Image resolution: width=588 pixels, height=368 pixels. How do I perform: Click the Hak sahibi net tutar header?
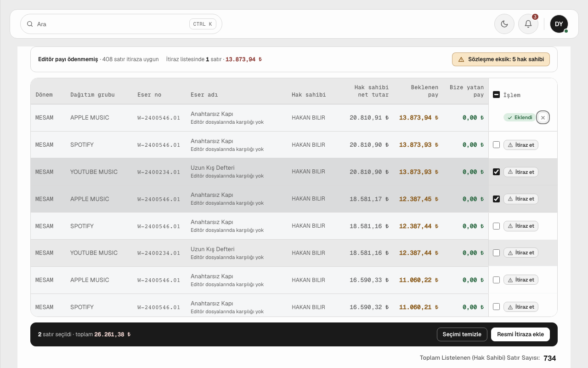pyautogui.click(x=372, y=91)
